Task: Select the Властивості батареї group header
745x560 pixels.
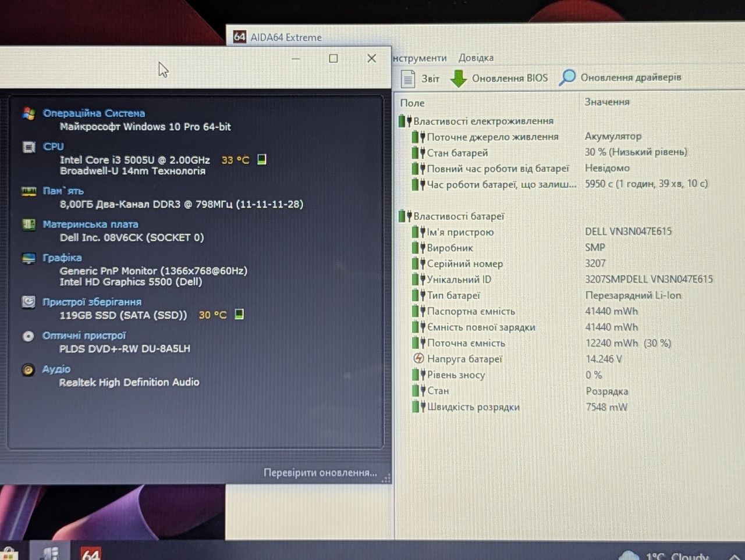Action: pyautogui.click(x=459, y=216)
